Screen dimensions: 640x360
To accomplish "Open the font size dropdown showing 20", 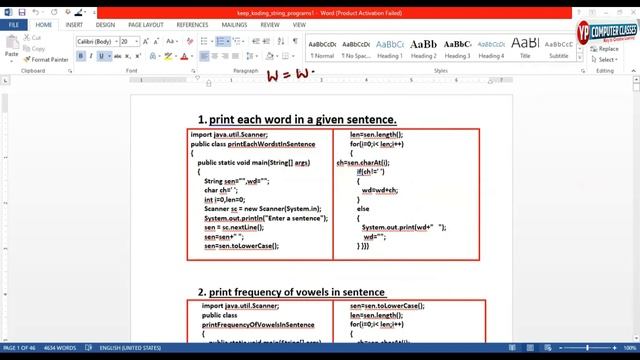I will click(x=137, y=42).
